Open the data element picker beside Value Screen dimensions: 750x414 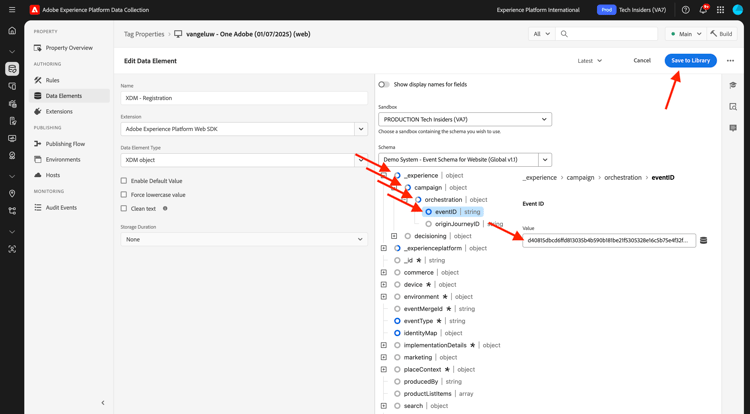(703, 240)
